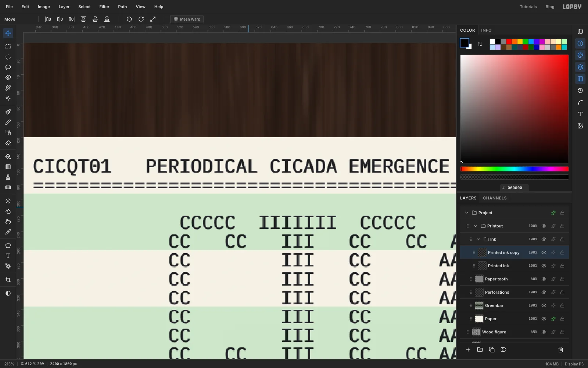This screenshot has width=588, height=368.
Task: Duplicate layer using the copy icon
Action: (x=492, y=350)
